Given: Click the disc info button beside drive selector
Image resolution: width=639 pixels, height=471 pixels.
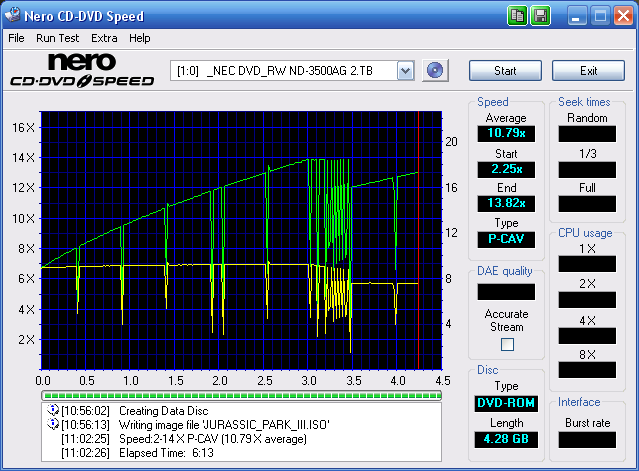Looking at the screenshot, I should (435, 70).
